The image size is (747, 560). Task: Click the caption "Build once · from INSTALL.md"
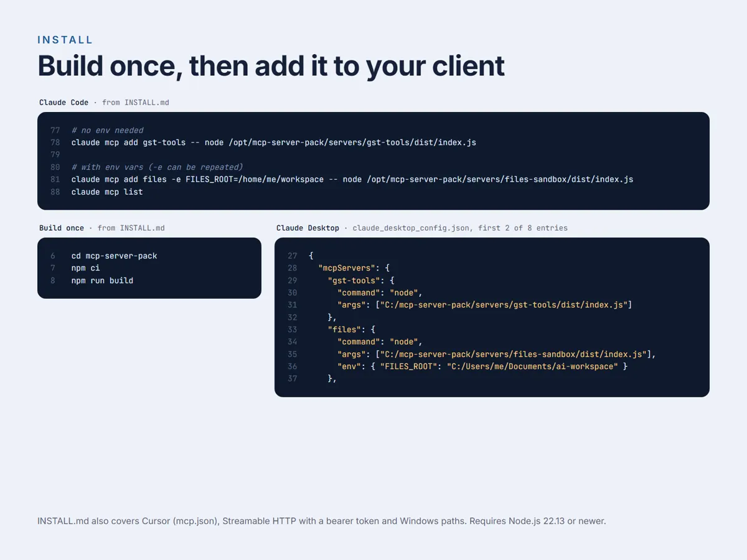tap(102, 228)
